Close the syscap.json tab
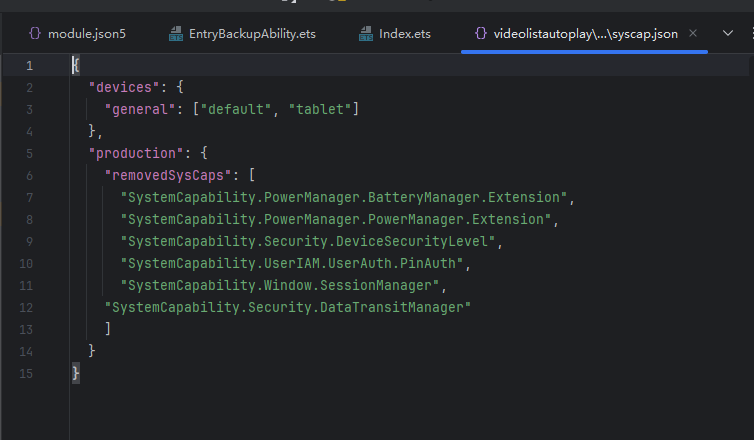Image resolution: width=754 pixels, height=440 pixels. (x=693, y=33)
